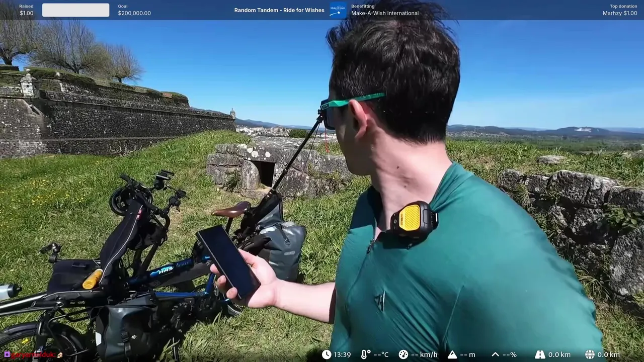Click the gradient chevron icon beside percent
Screen dimensions: 644x362
(x=495, y=354)
